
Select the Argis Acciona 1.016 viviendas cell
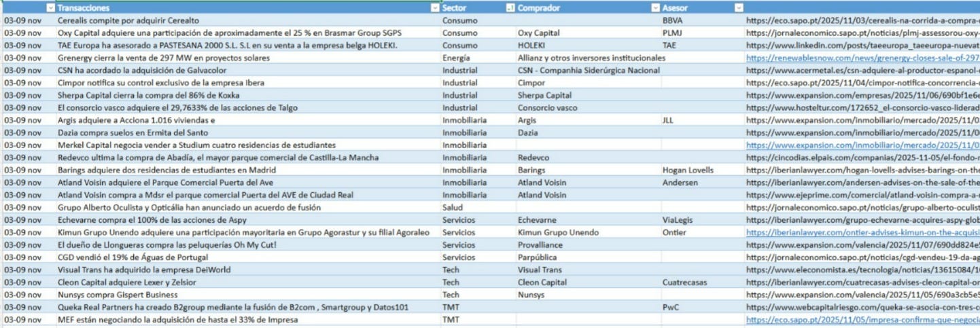(x=248, y=120)
